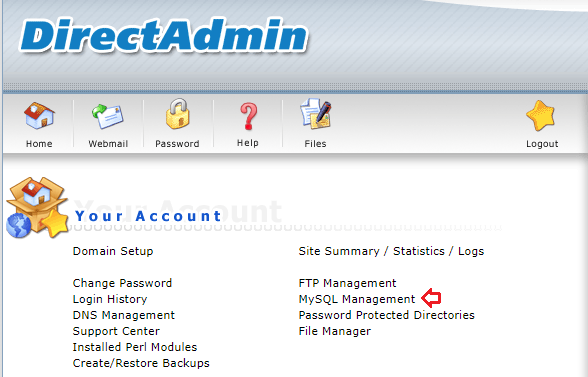
Task: Open FTP Management
Action: point(347,283)
